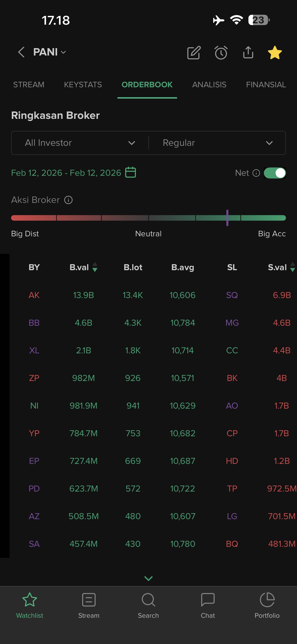Screen dimensions: 297x644
Task: Show info for Aksi Broker
Action: (x=68, y=200)
